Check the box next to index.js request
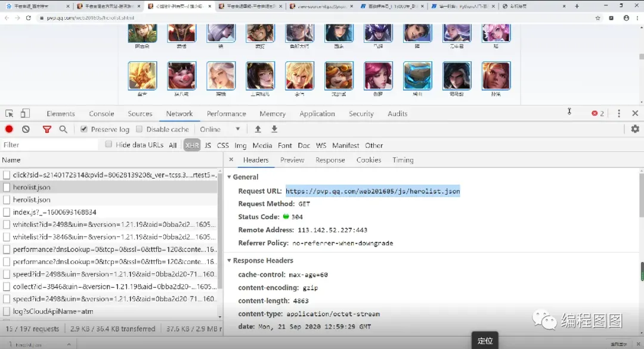Viewport: 644px width, 349px height. coord(7,213)
